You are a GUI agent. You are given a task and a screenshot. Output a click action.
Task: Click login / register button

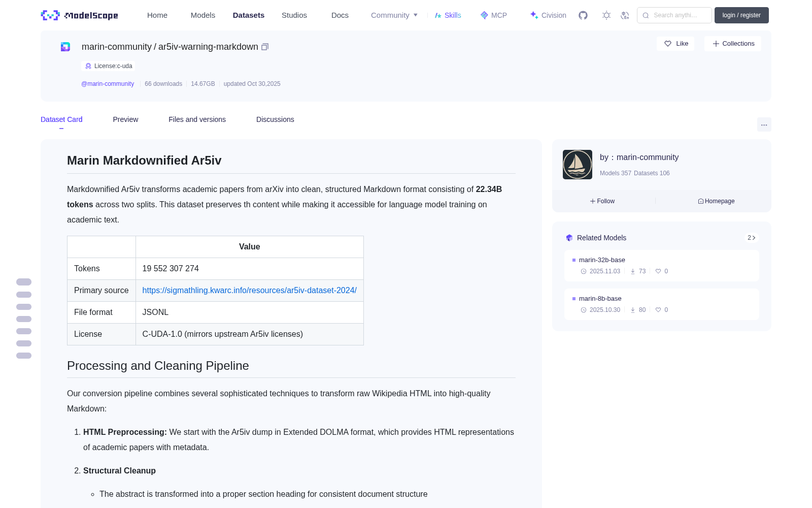coord(741,15)
